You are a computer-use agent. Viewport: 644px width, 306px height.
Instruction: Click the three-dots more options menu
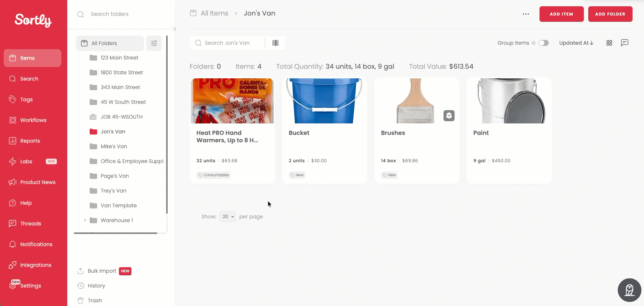[526, 14]
